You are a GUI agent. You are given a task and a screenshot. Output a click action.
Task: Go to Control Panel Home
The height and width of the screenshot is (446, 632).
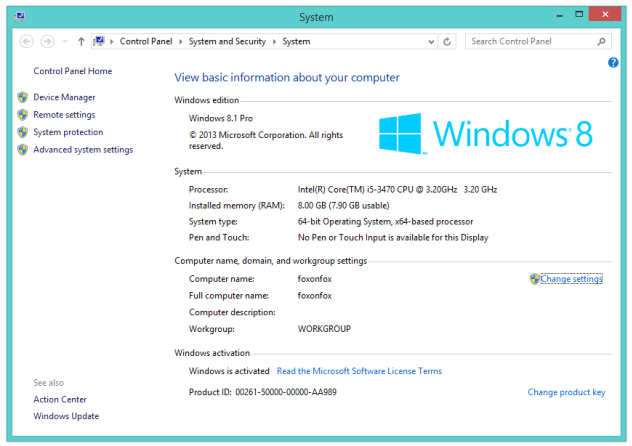pos(73,71)
